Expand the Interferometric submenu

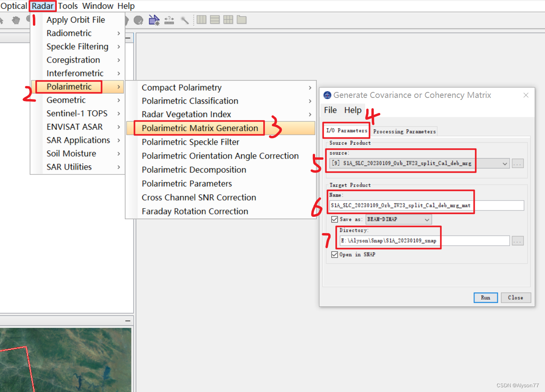pyautogui.click(x=77, y=73)
